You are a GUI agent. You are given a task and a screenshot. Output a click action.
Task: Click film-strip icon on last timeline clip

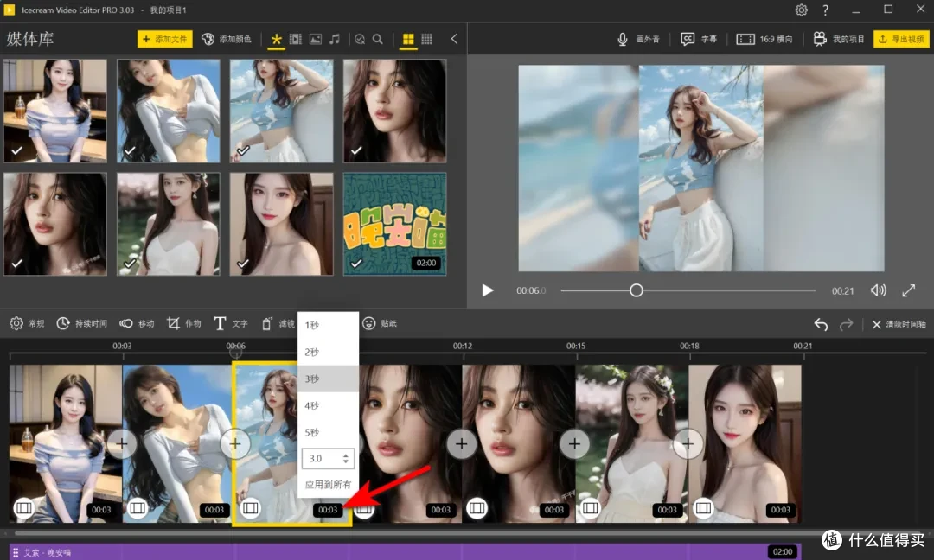[703, 507]
